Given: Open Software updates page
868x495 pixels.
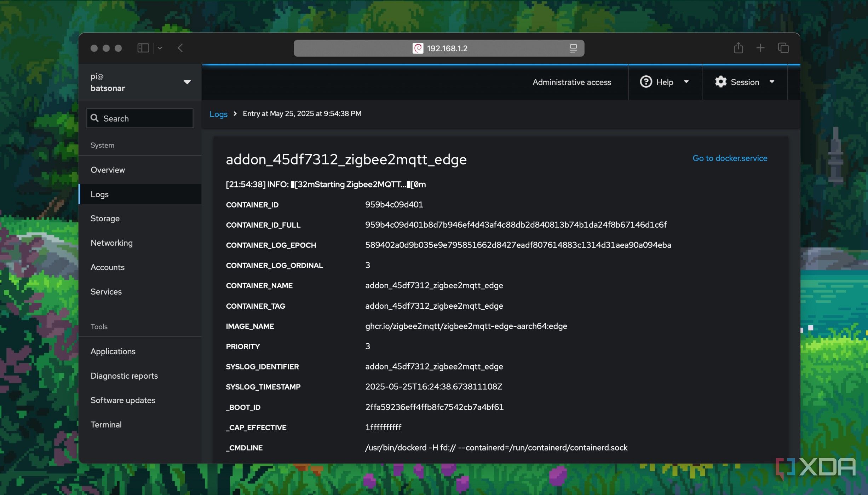Looking at the screenshot, I should coord(140,400).
